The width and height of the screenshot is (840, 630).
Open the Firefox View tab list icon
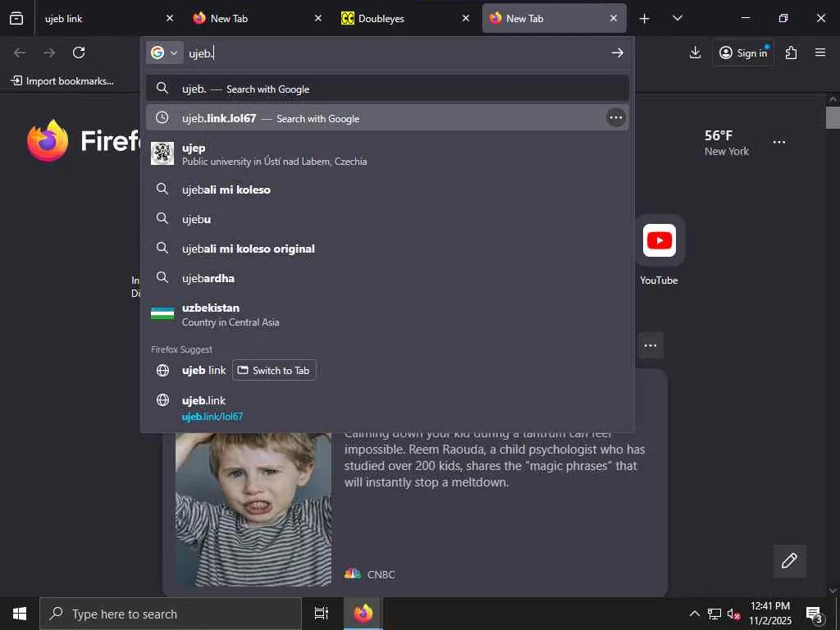tap(16, 18)
